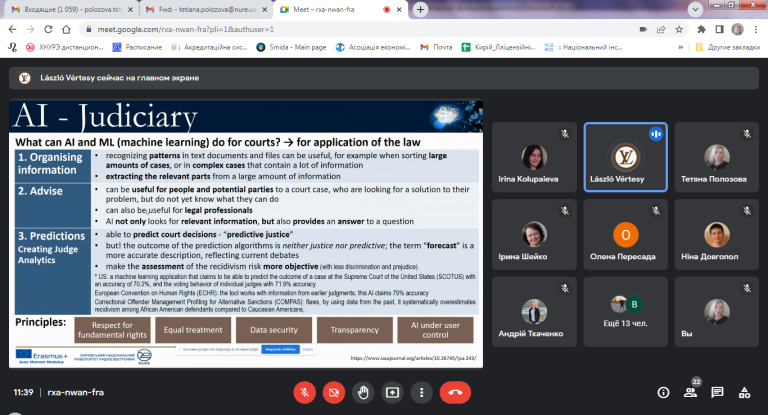Click the rxa-nwan-fra meeting code text
768x415 pixels.
[x=75, y=392]
